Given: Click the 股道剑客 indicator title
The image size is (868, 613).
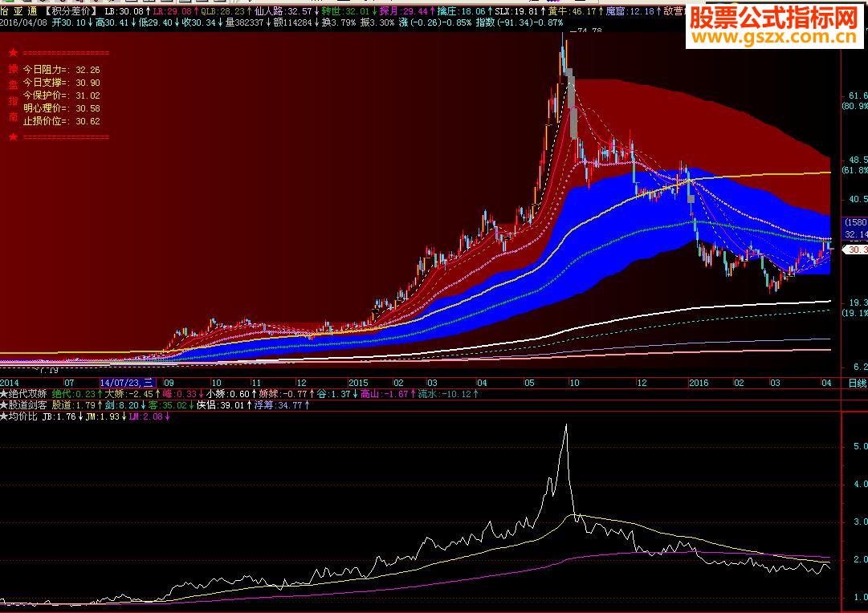Looking at the screenshot, I should click(24, 405).
